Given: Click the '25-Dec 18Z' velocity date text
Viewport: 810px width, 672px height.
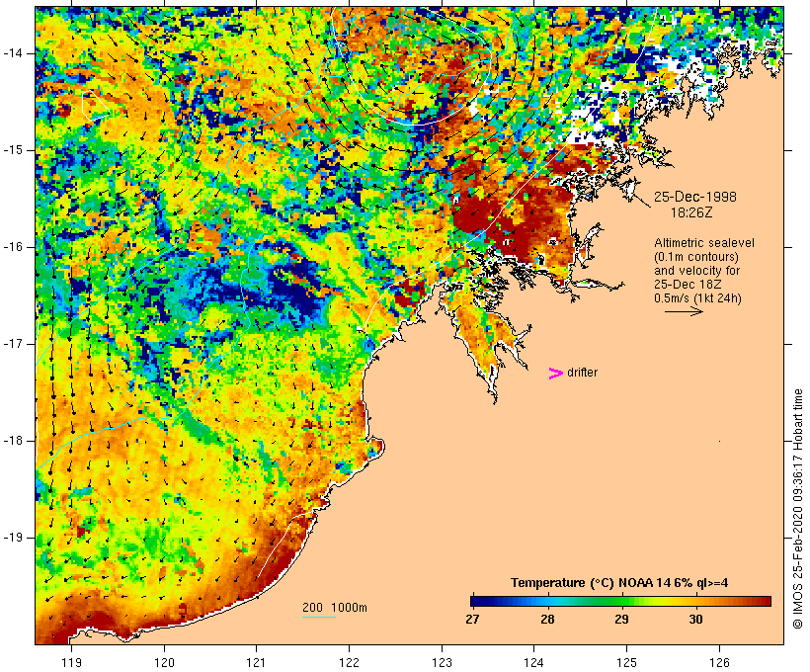Looking at the screenshot, I should coord(688,285).
